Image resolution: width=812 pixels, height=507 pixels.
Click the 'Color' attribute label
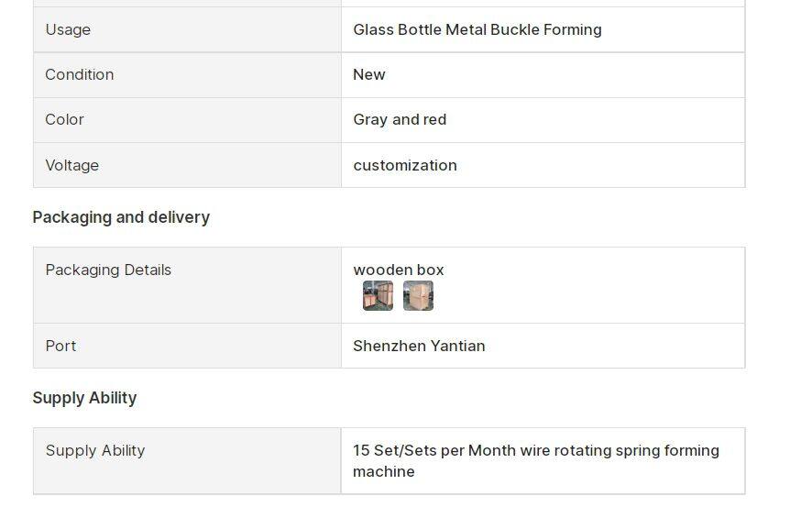coord(64,119)
